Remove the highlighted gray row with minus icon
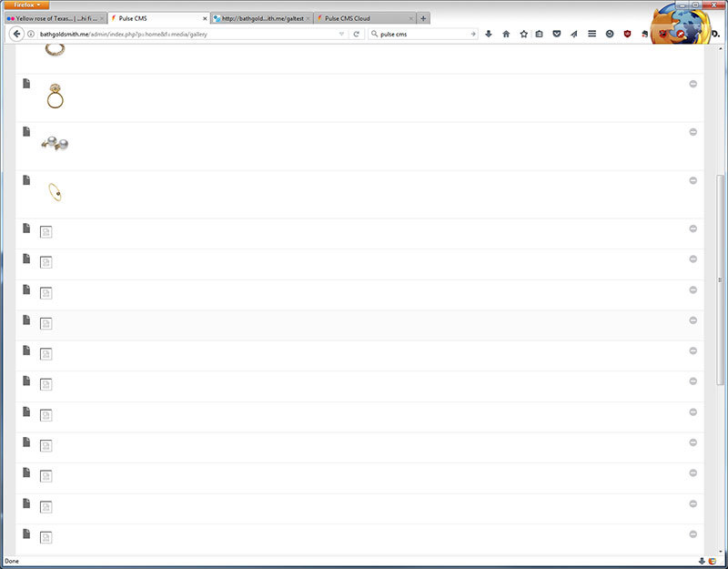This screenshot has height=569, width=728. coord(693,320)
